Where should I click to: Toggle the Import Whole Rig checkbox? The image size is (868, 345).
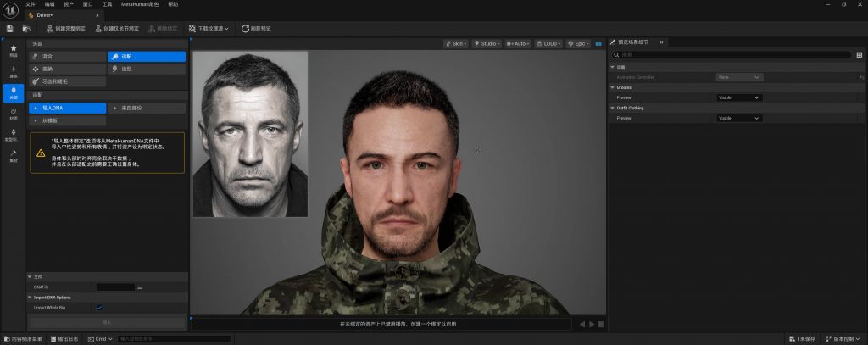[99, 308]
